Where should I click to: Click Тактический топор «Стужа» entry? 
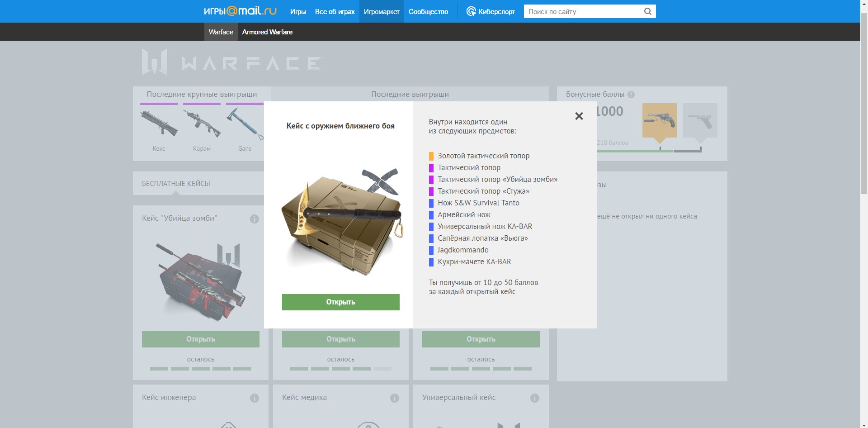click(483, 191)
